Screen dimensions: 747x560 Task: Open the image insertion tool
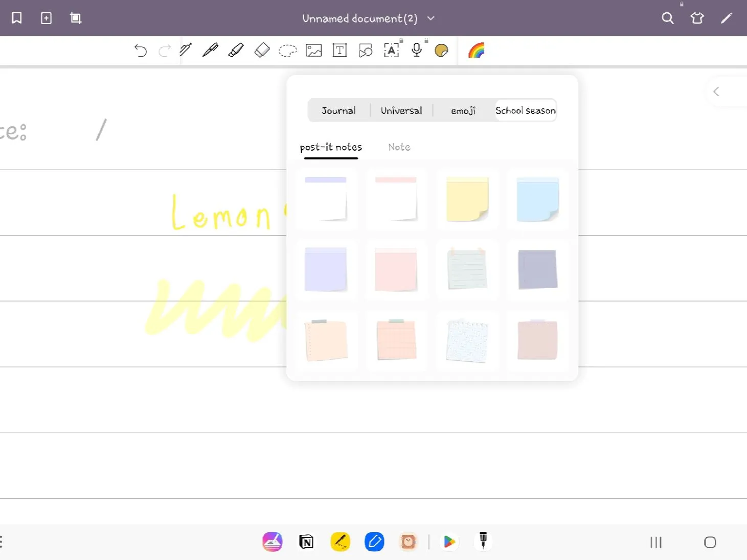point(314,50)
